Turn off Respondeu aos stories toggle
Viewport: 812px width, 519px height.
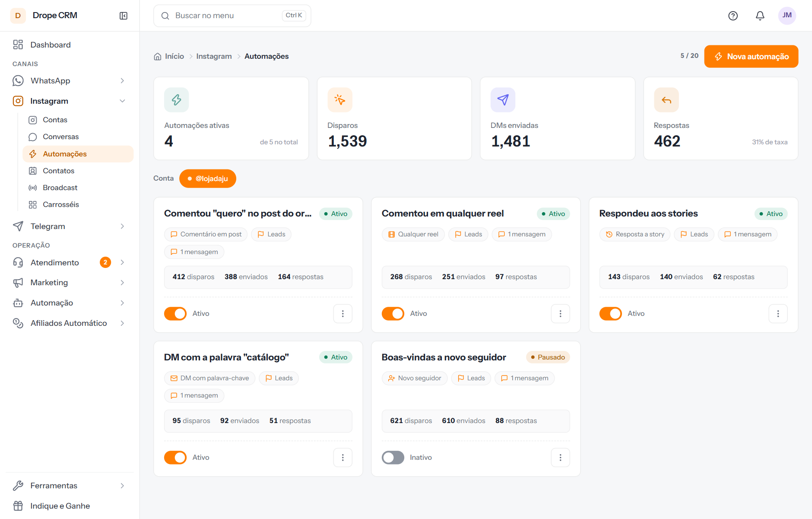pyautogui.click(x=611, y=314)
